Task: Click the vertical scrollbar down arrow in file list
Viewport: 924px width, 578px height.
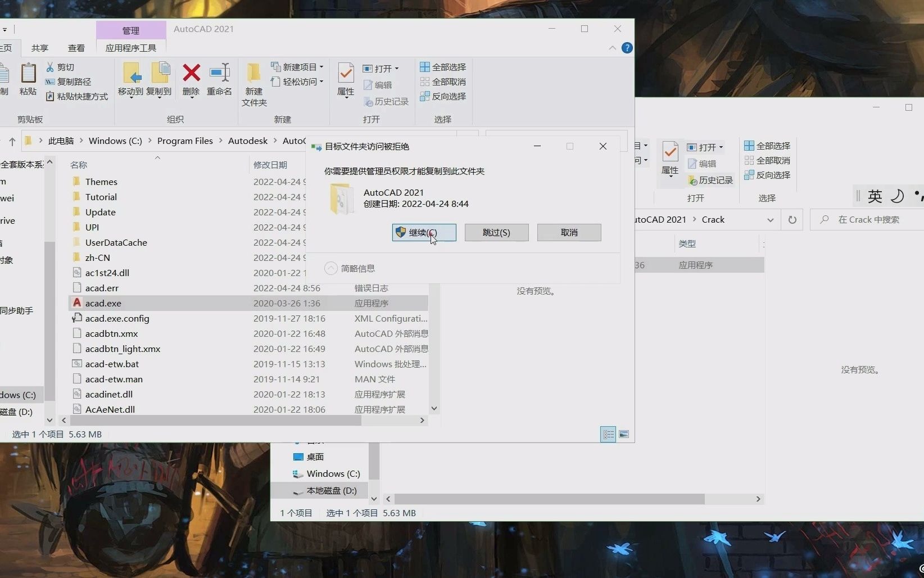Action: coord(434,409)
